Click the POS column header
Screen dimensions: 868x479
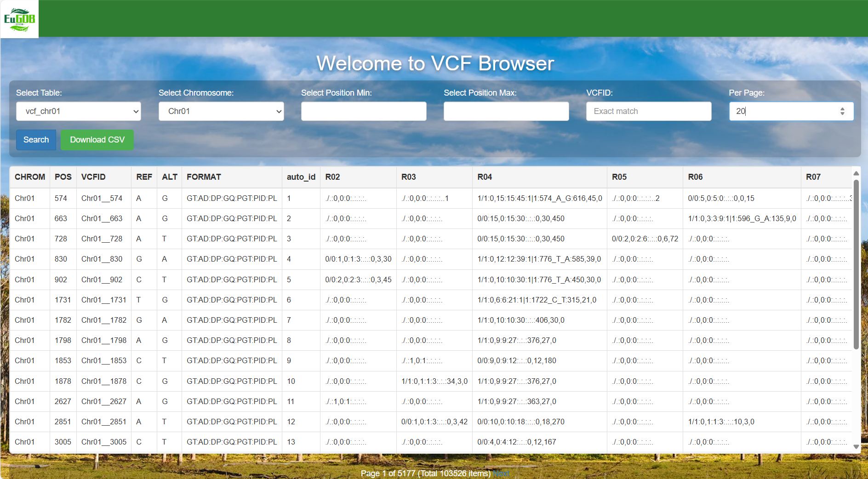pyautogui.click(x=63, y=177)
